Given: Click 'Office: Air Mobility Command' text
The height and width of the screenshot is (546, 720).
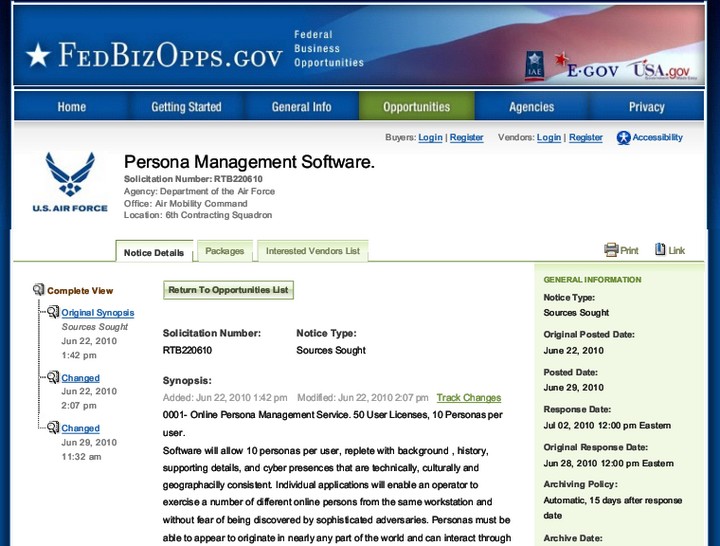Looking at the screenshot, I should [186, 203].
